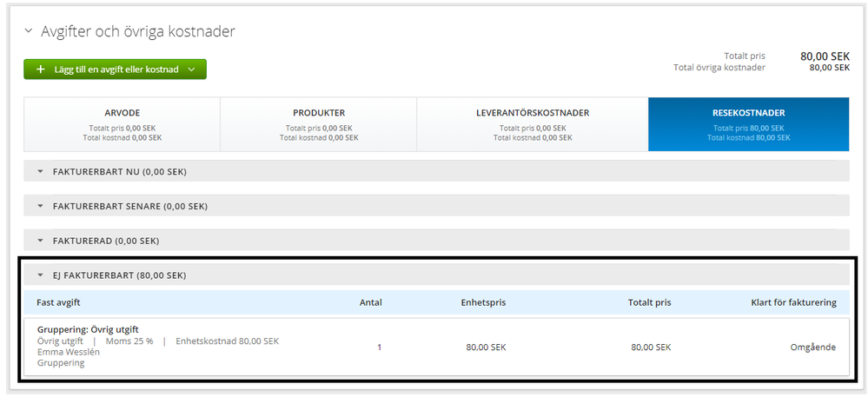
Task: Click the Total övriga kostnader label
Action: 719,68
